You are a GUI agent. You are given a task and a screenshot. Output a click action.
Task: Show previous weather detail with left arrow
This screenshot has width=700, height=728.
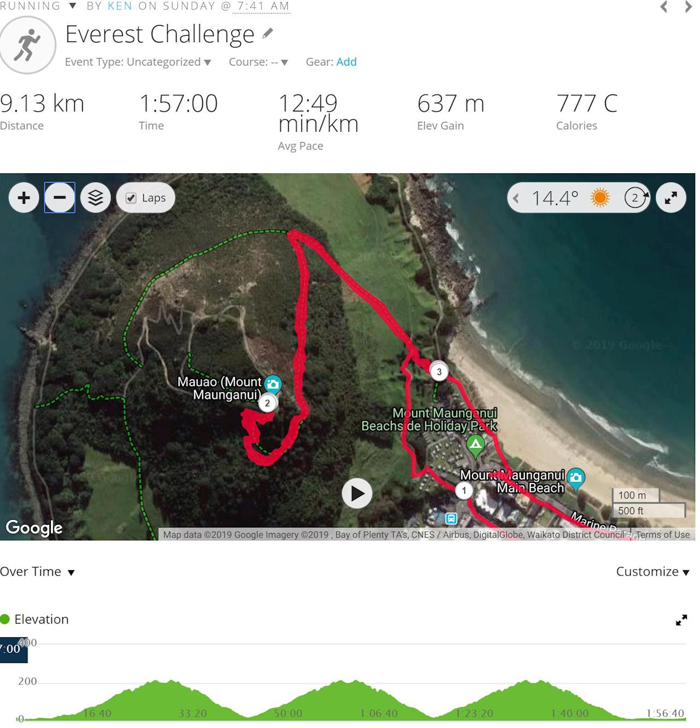[x=516, y=198]
